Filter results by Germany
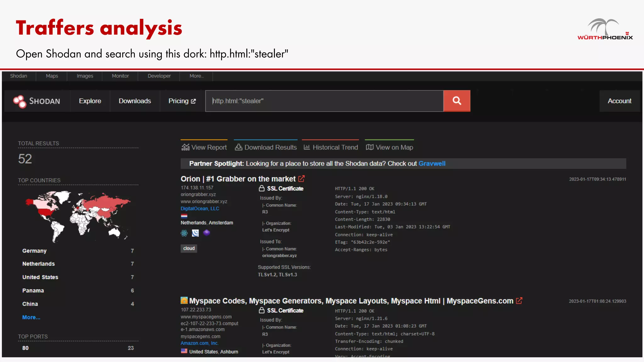This screenshot has width=644, height=362. pyautogui.click(x=78, y=251)
